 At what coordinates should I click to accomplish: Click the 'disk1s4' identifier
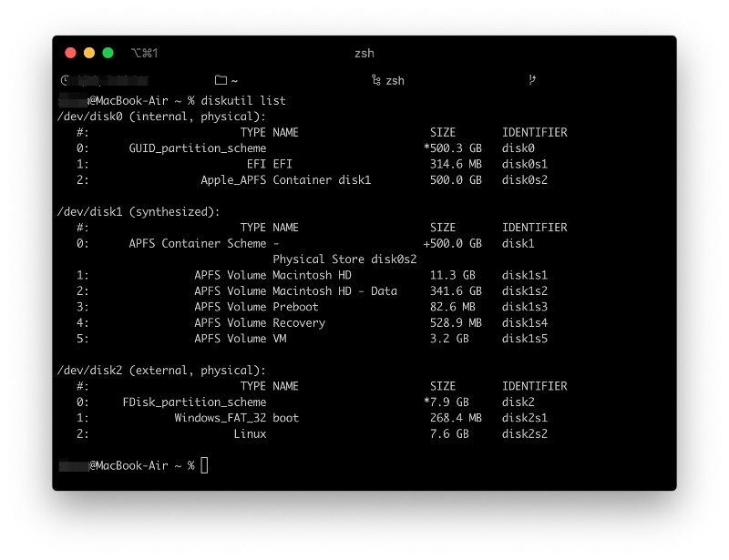[x=525, y=322]
